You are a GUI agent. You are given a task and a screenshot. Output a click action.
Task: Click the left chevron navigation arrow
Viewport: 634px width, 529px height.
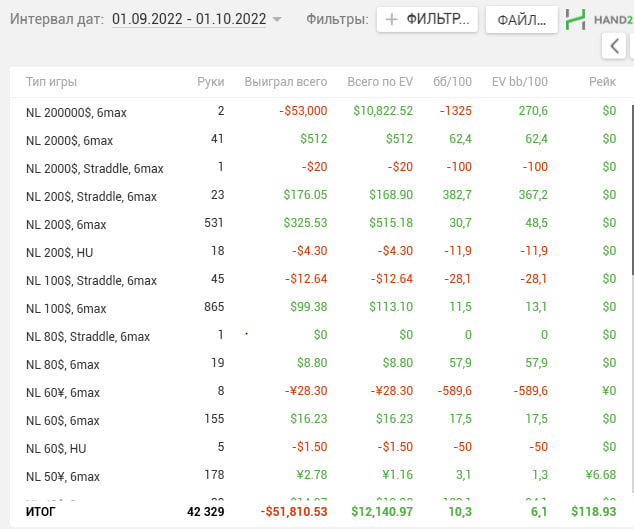[x=614, y=46]
